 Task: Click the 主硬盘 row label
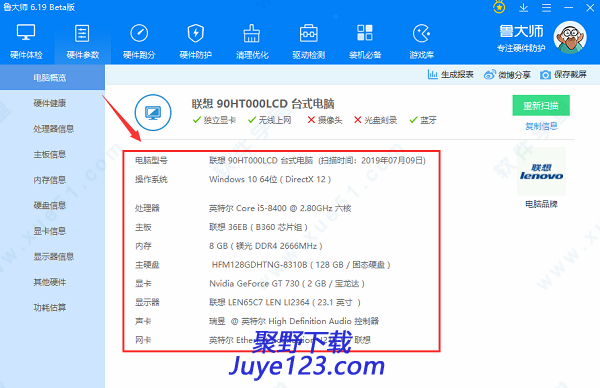[147, 264]
